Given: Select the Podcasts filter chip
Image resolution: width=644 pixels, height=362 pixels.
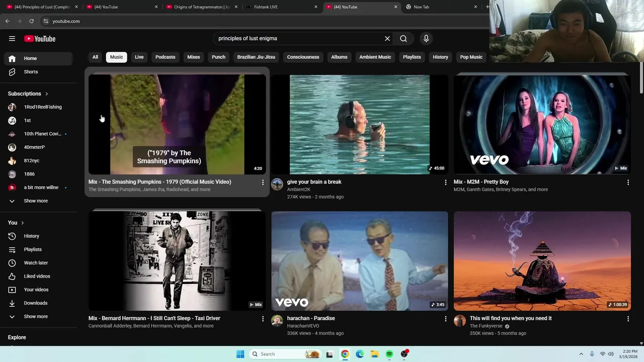Looking at the screenshot, I should pyautogui.click(x=166, y=57).
